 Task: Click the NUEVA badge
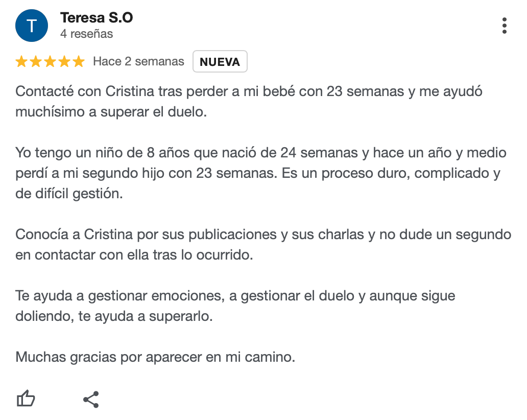[220, 62]
